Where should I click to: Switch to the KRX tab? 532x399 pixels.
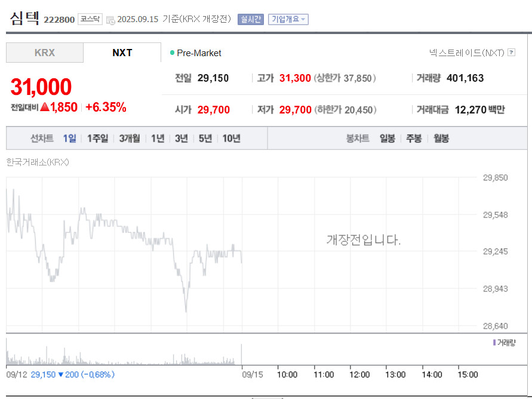click(44, 53)
